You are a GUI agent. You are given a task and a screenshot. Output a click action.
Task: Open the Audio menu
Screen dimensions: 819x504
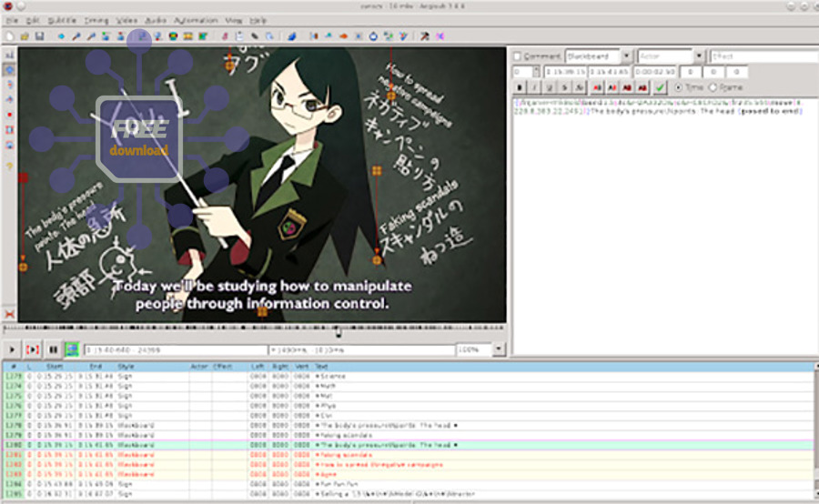(155, 20)
